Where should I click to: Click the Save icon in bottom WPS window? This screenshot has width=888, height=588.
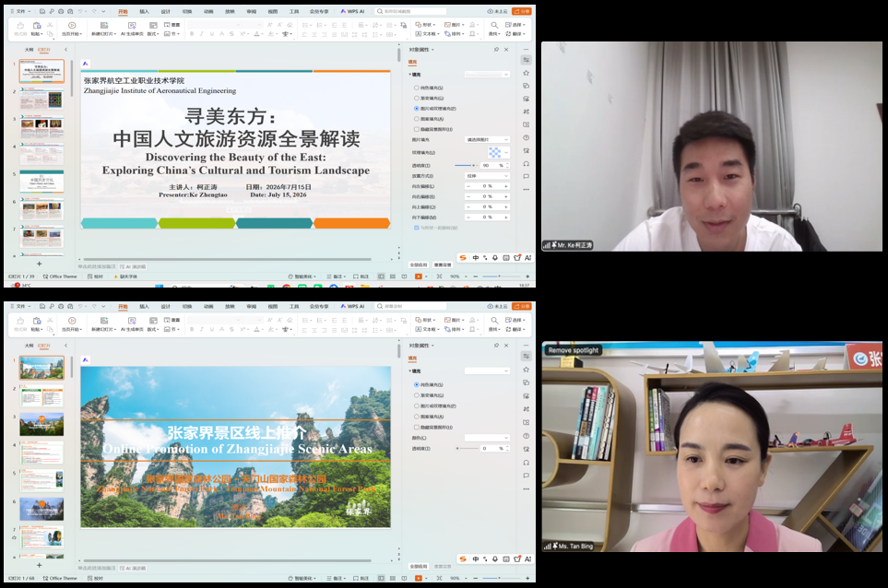(42, 306)
